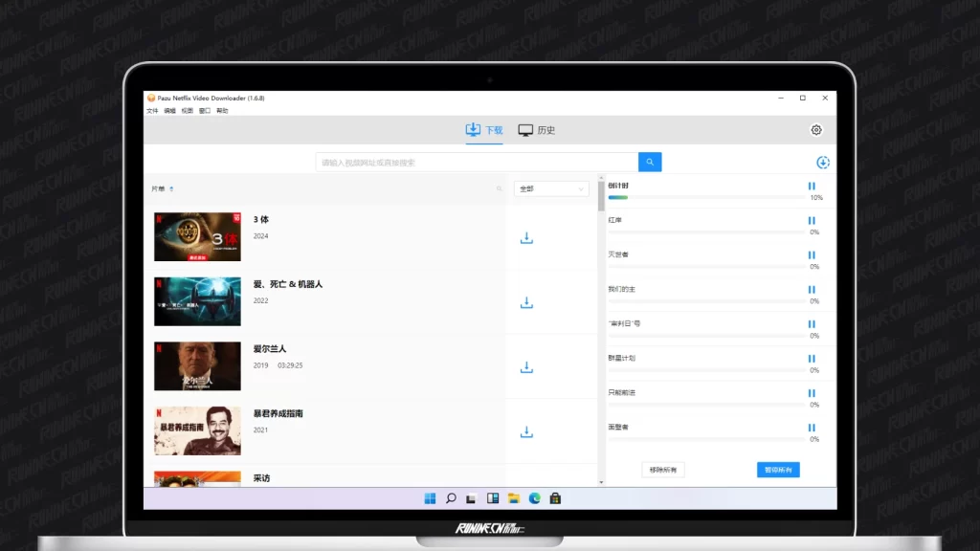Click the 倒计时 download progress bar
This screenshot has height=551, width=980.
point(706,198)
